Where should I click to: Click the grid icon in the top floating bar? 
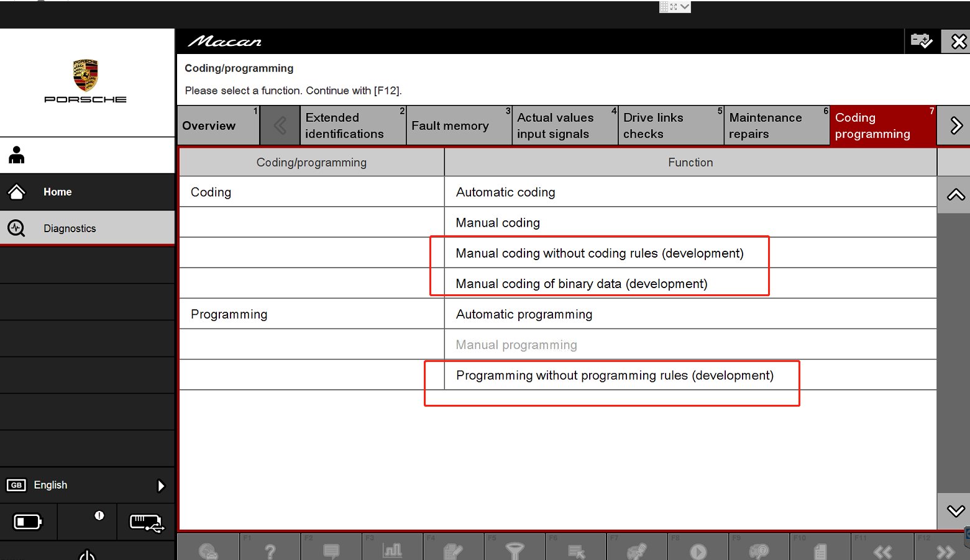coord(664,7)
